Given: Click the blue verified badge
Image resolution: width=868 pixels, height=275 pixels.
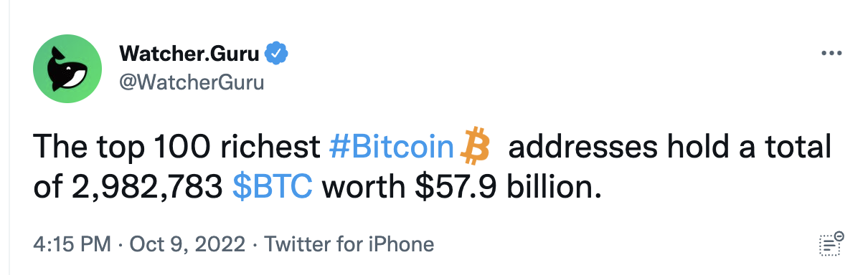Looking at the screenshot, I should click(277, 53).
